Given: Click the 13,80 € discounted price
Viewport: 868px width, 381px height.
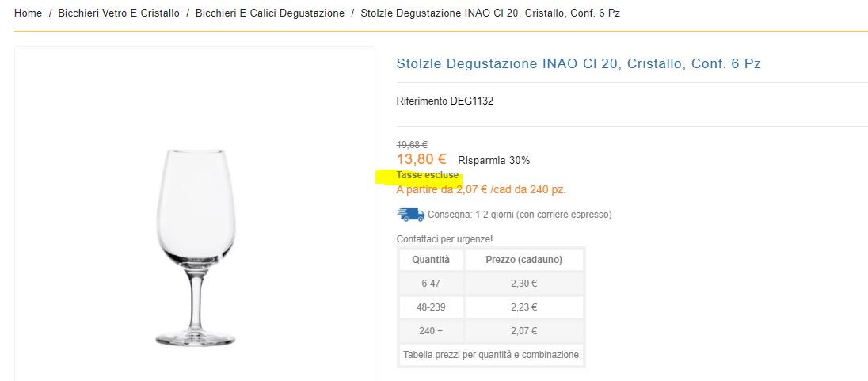Looking at the screenshot, I should coord(421,159).
